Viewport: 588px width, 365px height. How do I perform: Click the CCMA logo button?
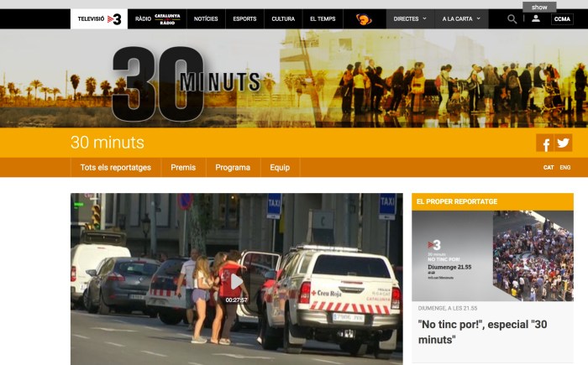pyautogui.click(x=563, y=19)
